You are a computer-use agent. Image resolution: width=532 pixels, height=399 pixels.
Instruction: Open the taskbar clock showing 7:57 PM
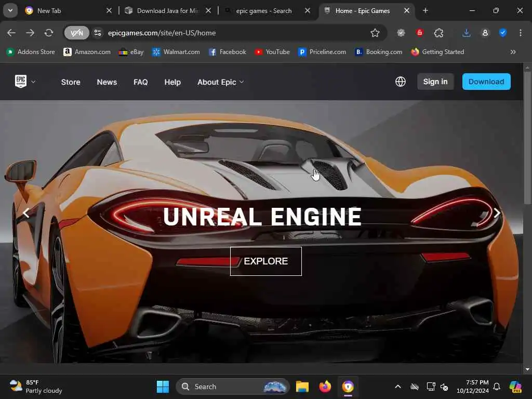[473, 387]
